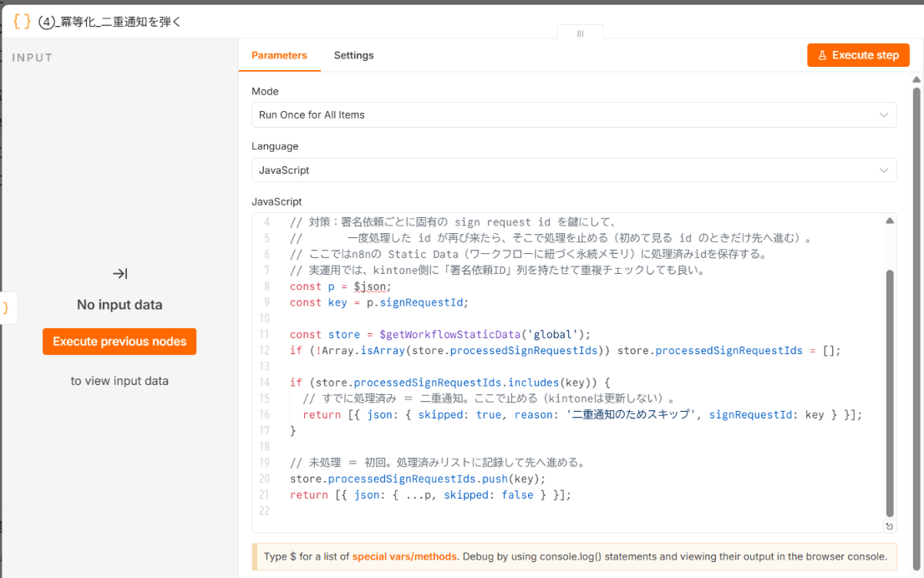
Task: Click the JavaScript editor label
Action: coord(277,201)
